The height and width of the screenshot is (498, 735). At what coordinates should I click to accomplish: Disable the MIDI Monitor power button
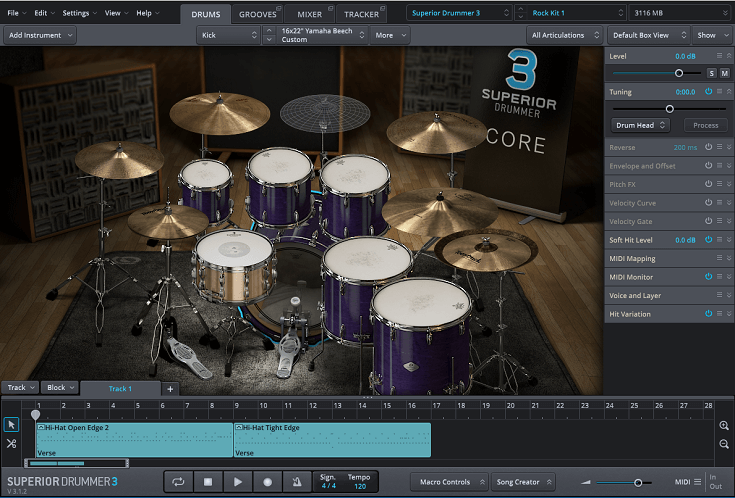pos(708,277)
